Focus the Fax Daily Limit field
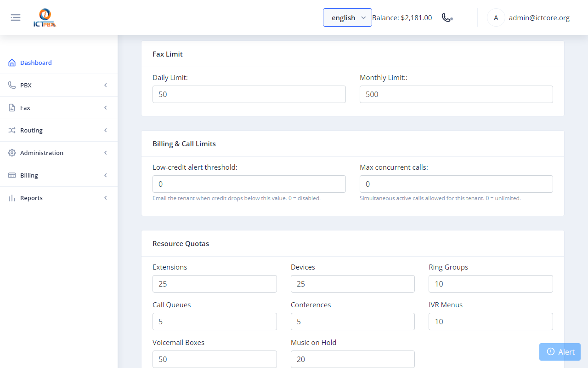Image resolution: width=588 pixels, height=368 pixels. [x=249, y=94]
